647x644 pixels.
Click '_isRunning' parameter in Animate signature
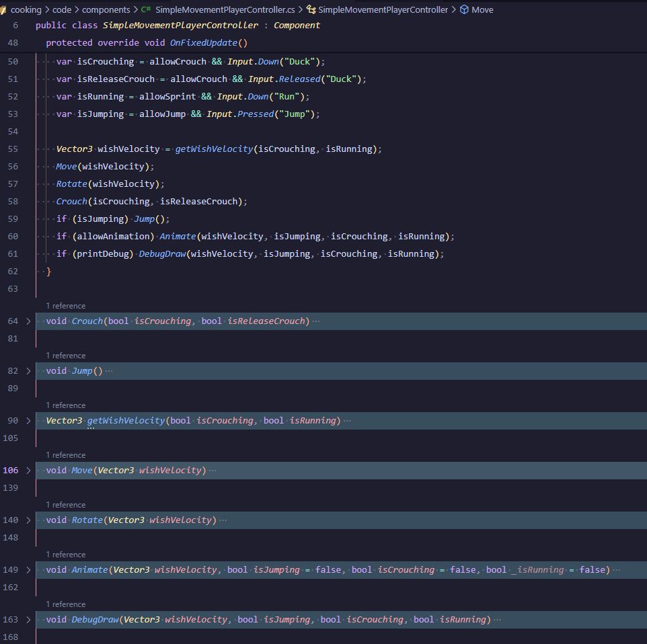click(x=537, y=570)
